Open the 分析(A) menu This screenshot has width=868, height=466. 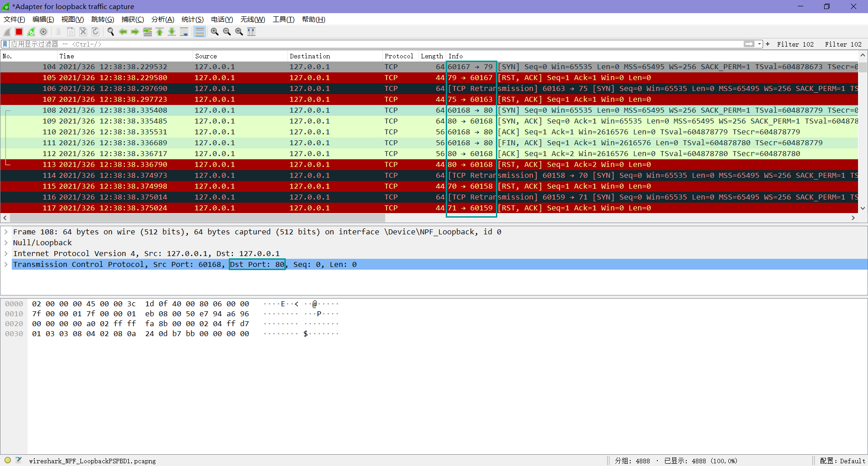[163, 19]
